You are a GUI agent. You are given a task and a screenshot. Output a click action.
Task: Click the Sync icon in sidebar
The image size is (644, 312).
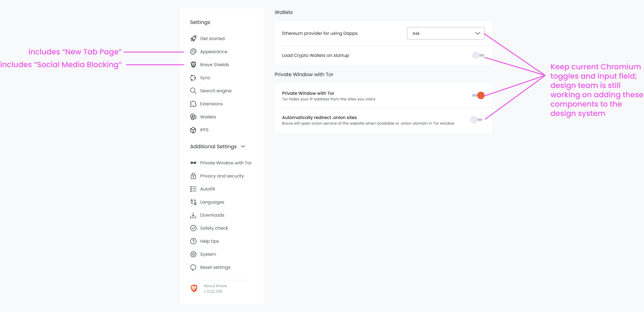[x=193, y=78]
